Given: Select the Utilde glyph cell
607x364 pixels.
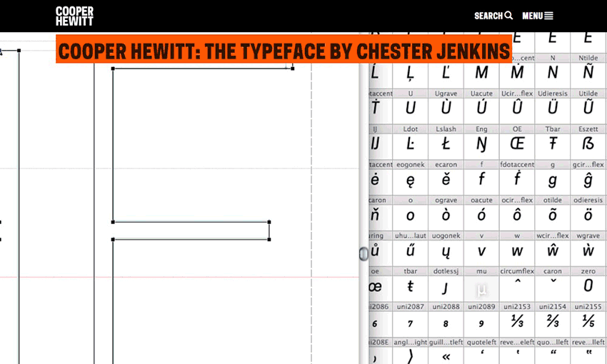Looking at the screenshot, I should [x=588, y=108].
